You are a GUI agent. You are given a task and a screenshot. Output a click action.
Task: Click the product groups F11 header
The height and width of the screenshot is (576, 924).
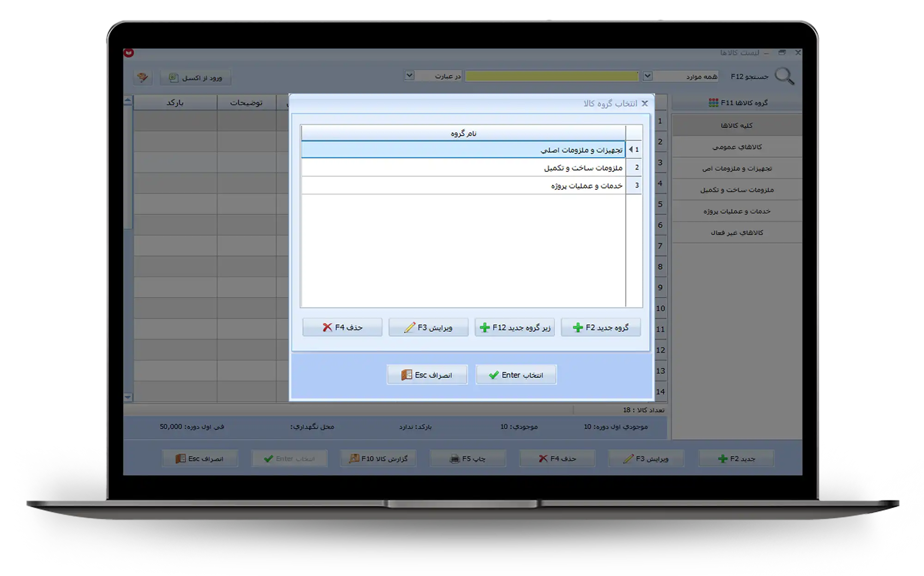pos(737,103)
